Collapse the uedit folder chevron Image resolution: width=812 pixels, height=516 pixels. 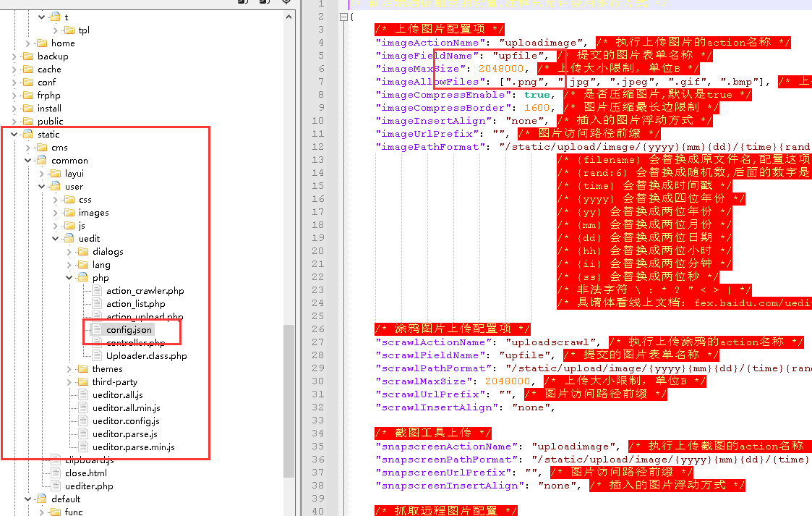pyautogui.click(x=56, y=238)
